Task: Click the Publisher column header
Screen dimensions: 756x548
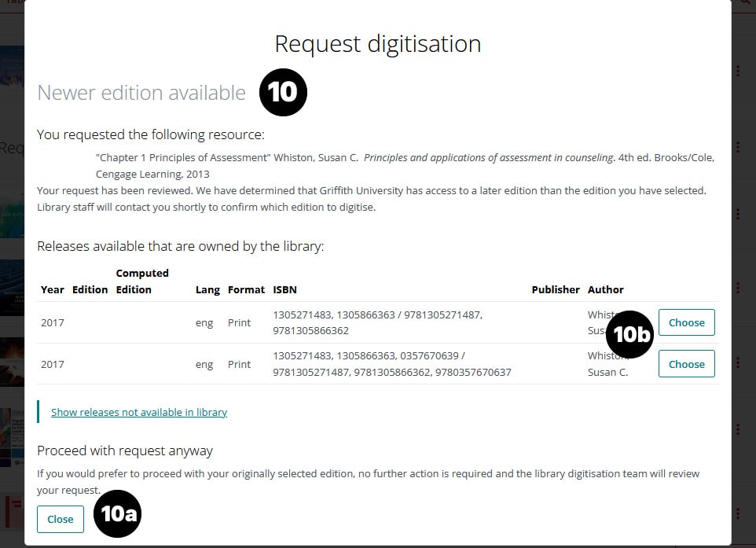Action: tap(555, 289)
